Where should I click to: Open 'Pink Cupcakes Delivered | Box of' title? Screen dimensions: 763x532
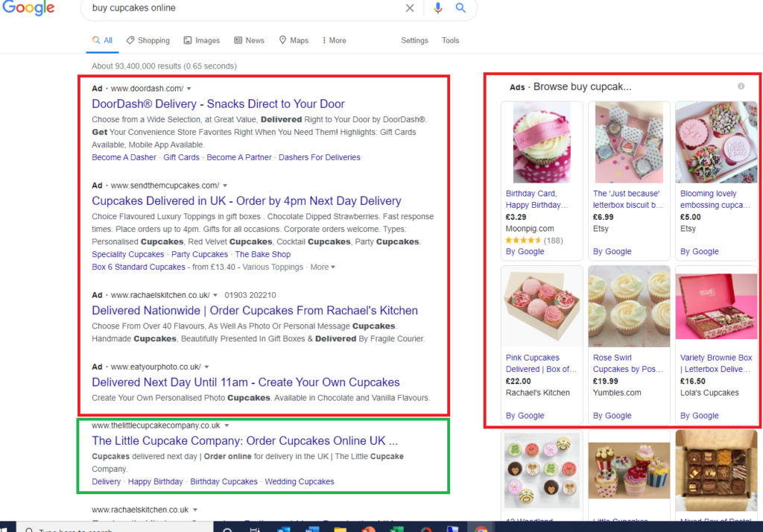(541, 363)
